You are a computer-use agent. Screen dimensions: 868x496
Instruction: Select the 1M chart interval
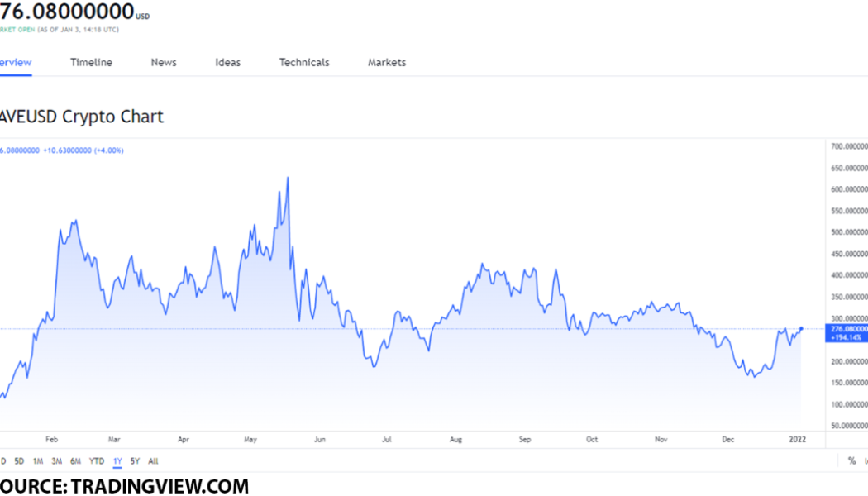click(x=37, y=460)
